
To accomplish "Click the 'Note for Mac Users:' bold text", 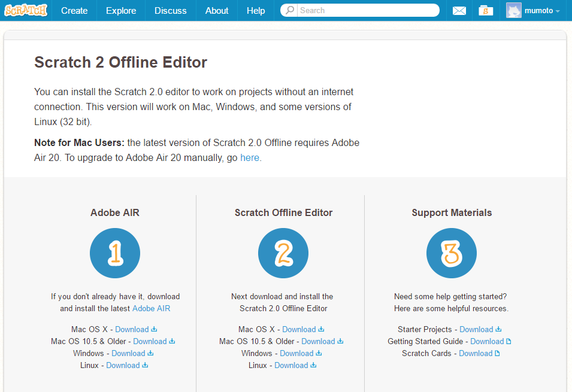I will pos(80,142).
